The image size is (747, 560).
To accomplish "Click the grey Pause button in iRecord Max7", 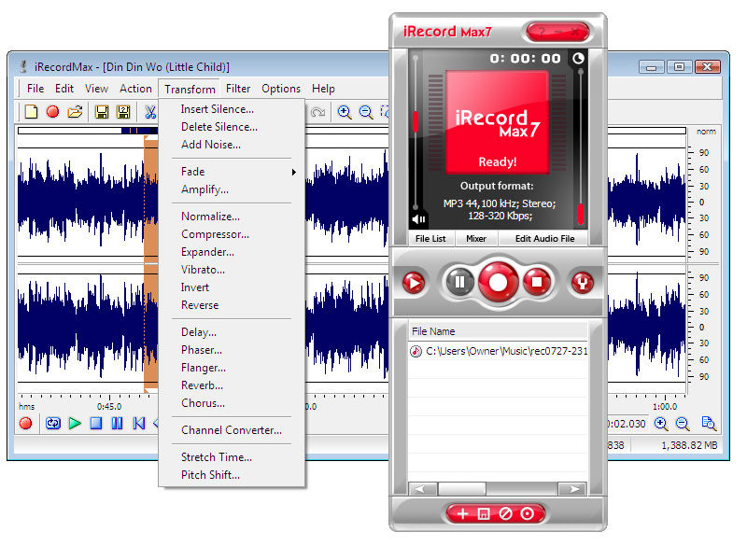I will [459, 283].
